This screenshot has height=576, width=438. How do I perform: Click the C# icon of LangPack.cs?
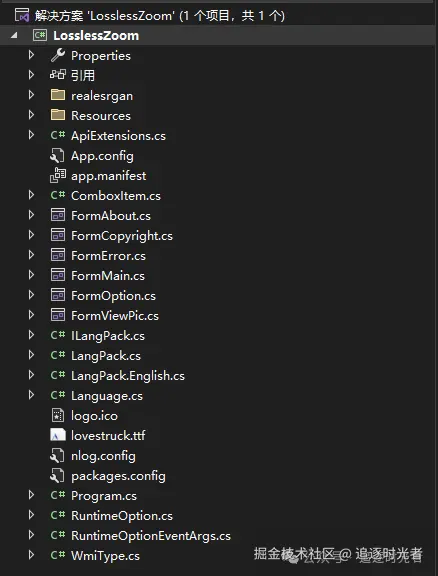tap(58, 355)
